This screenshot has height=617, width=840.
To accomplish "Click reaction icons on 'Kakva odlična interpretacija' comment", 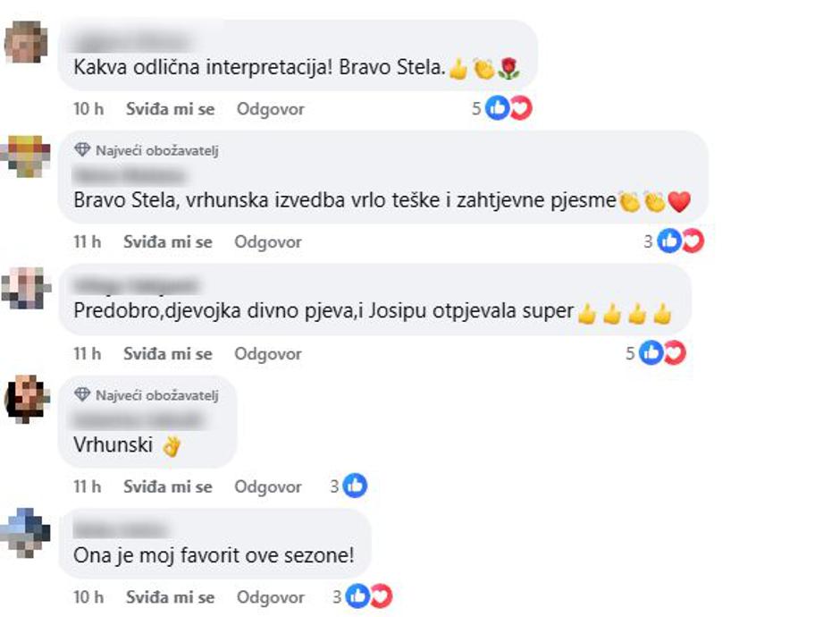I will 508,109.
